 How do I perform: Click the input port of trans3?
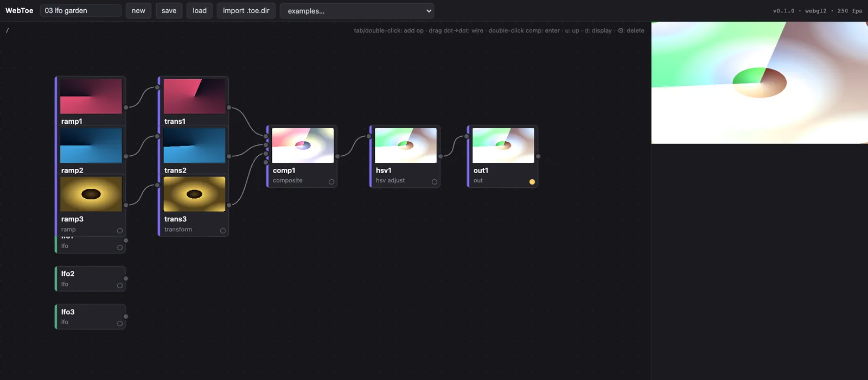pyautogui.click(x=157, y=185)
